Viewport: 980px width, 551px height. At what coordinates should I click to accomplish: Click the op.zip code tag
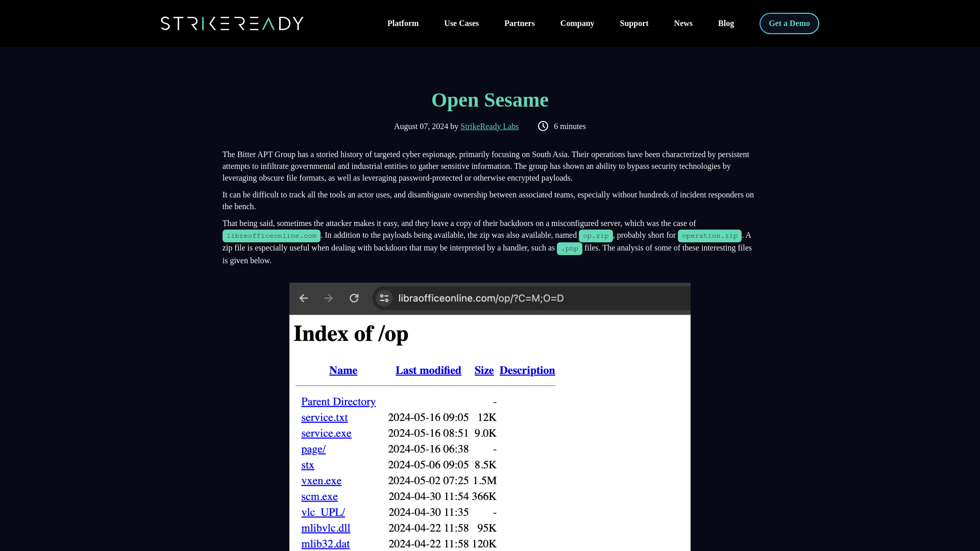click(596, 236)
